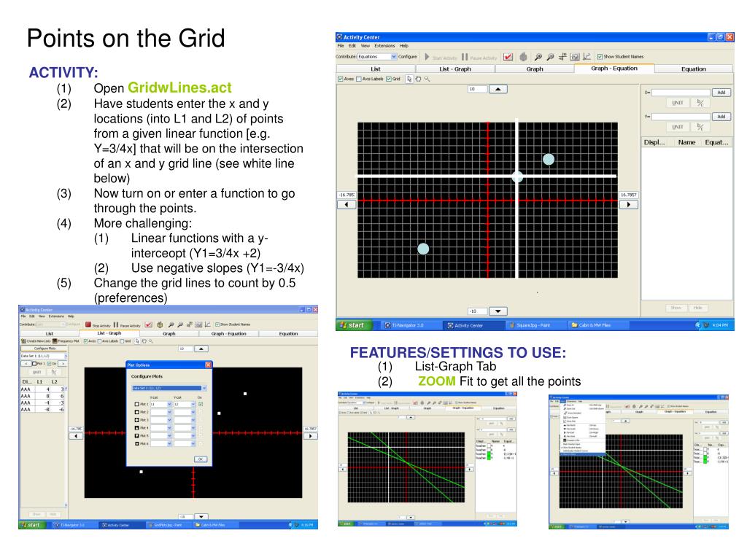Click the zoom out magnifier in Graph-Equation window toolbar
Image resolution: width=747 pixels, height=560 pixels.
pos(550,57)
